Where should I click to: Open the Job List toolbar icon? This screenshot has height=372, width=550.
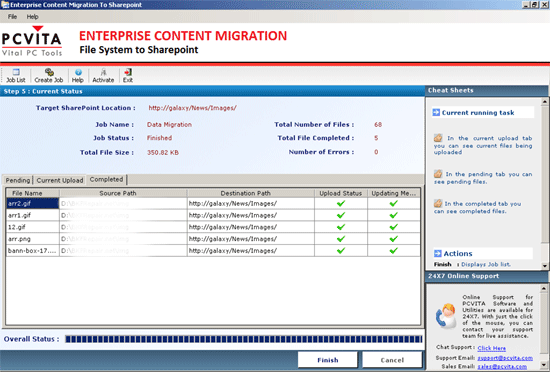click(x=16, y=76)
